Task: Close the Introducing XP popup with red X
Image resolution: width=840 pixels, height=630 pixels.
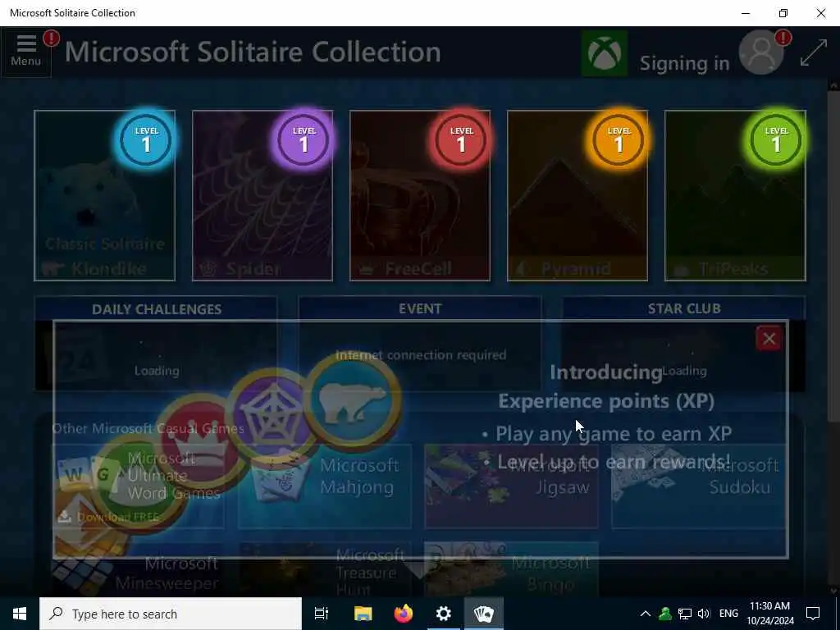Action: (x=769, y=339)
